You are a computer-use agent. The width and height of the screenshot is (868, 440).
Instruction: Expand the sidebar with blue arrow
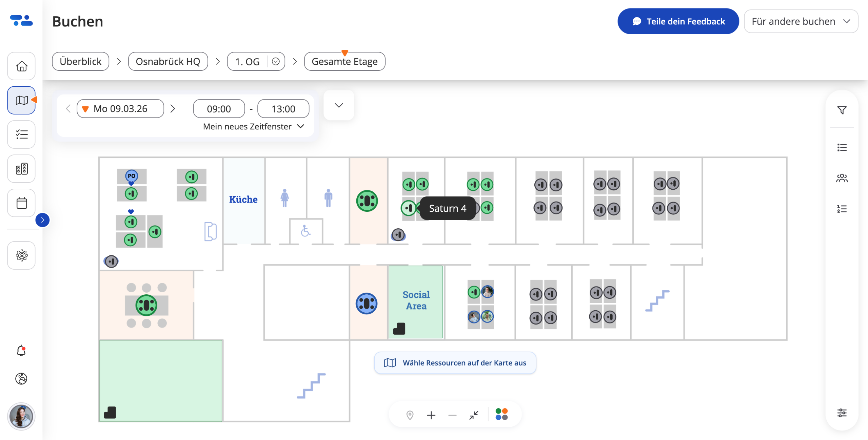42,220
